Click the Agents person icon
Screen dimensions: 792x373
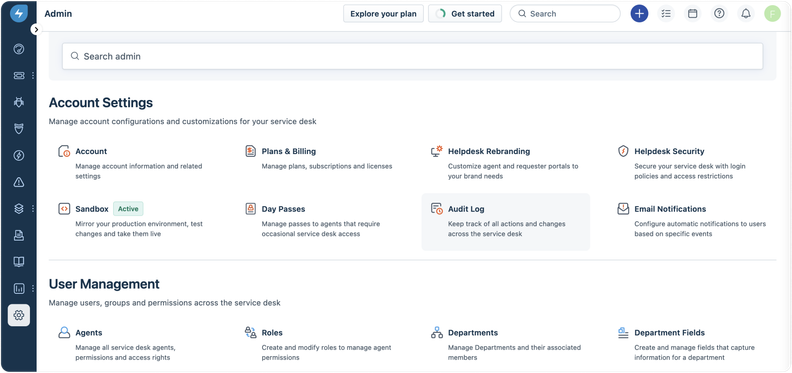(x=64, y=333)
